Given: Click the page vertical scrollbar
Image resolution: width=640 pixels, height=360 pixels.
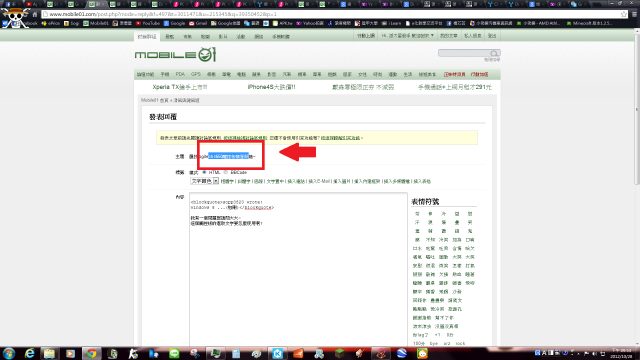Looking at the screenshot, I should pyautogui.click(x=637, y=110).
